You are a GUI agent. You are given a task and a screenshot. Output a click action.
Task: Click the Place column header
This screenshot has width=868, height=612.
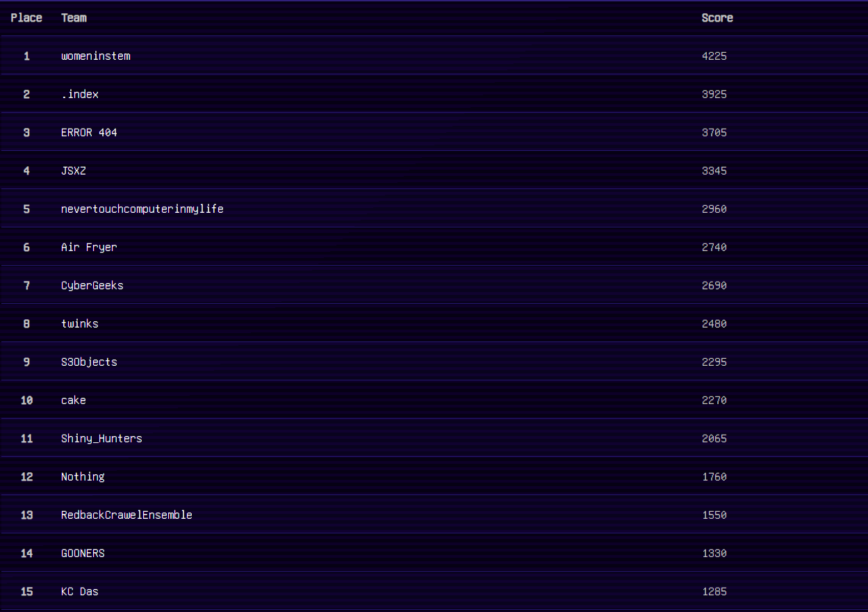coord(26,17)
